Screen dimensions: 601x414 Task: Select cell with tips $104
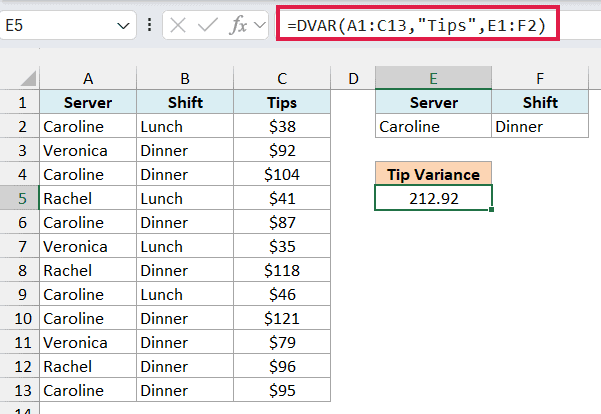(x=282, y=174)
